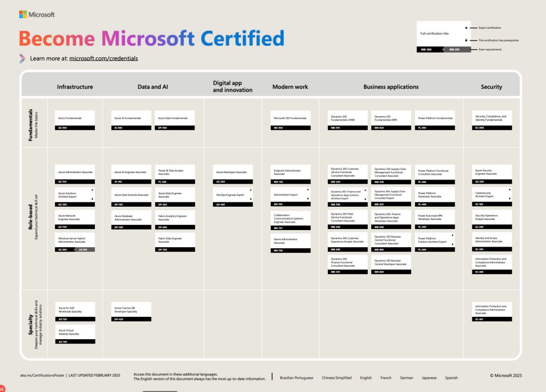Click the star on Azure Solutions Architect Expert
546x392 pixels.
click(x=92, y=190)
